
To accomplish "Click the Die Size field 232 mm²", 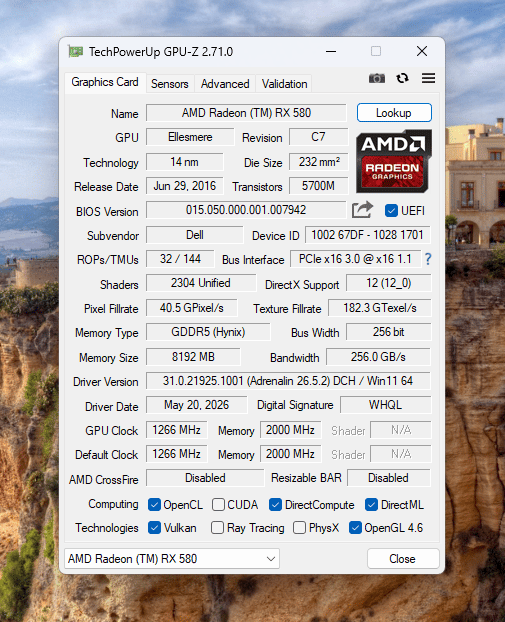I will pyautogui.click(x=319, y=162).
